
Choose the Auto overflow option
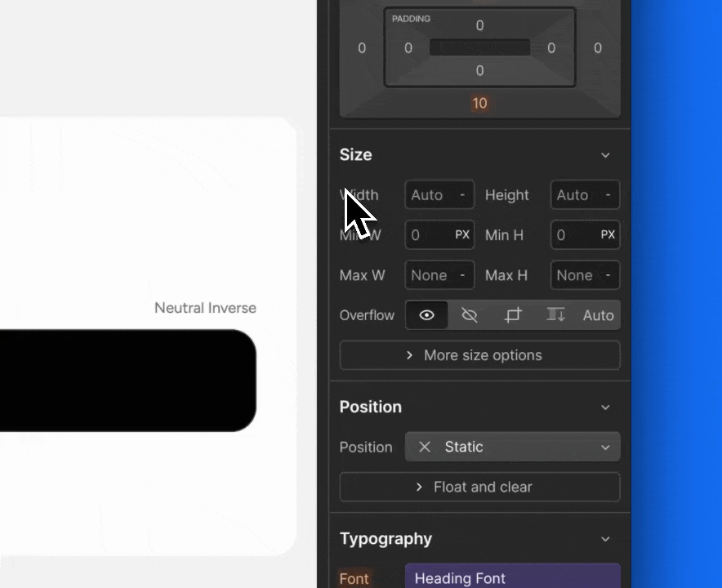point(598,314)
